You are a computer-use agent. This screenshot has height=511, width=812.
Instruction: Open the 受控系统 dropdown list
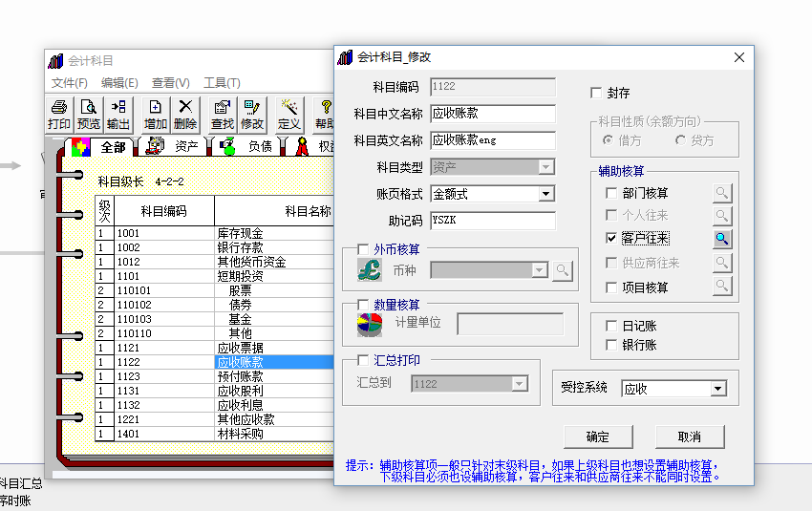click(x=717, y=389)
